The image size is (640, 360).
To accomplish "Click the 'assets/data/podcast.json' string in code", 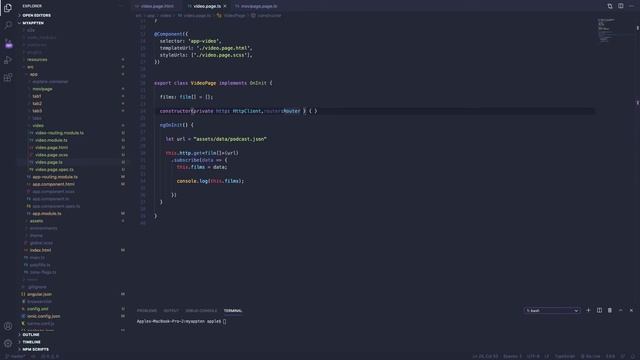I will (x=230, y=139).
